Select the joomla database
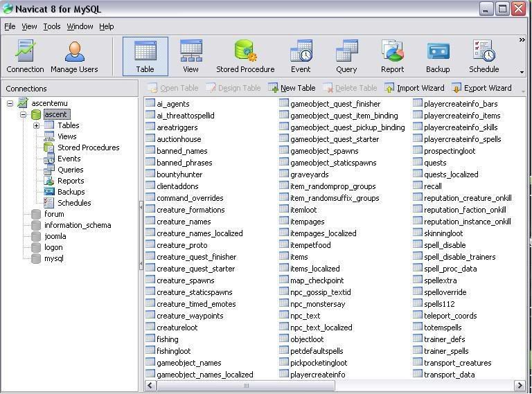 (55, 236)
